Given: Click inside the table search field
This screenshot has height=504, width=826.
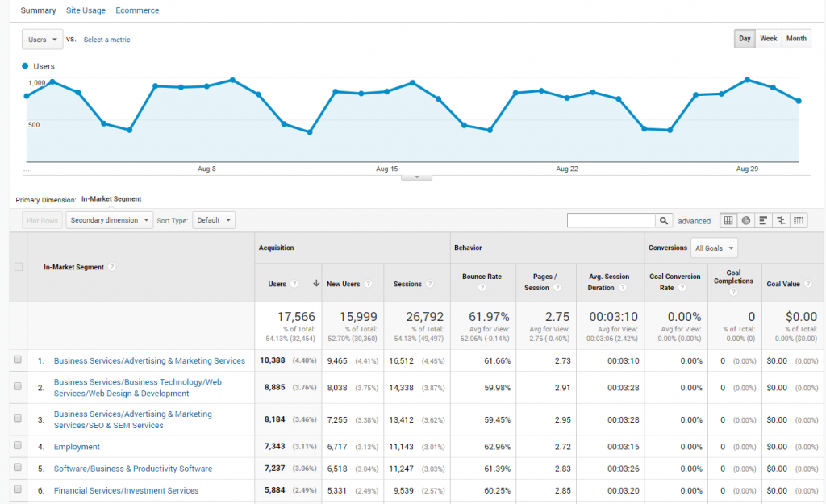Looking at the screenshot, I should [611, 220].
